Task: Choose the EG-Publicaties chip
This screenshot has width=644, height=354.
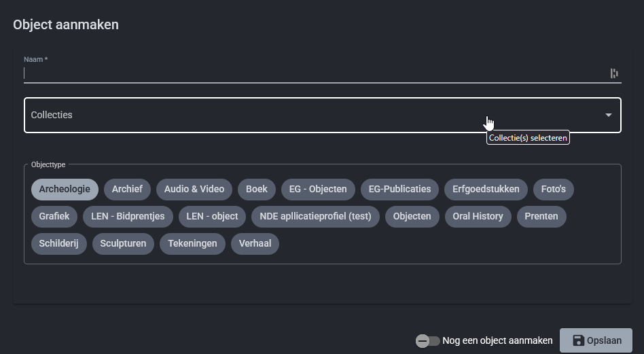Action: pyautogui.click(x=399, y=189)
